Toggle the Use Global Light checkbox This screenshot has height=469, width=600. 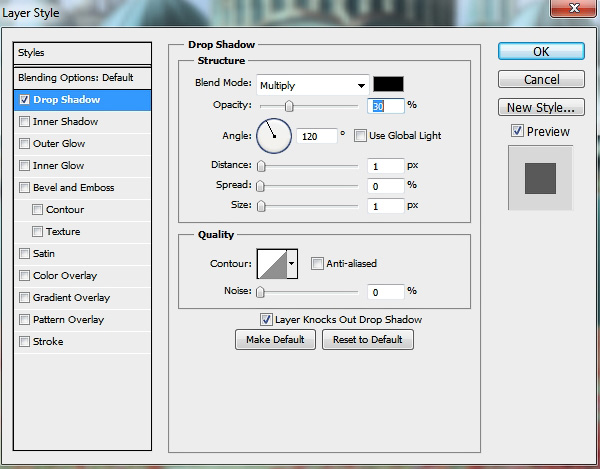point(361,136)
